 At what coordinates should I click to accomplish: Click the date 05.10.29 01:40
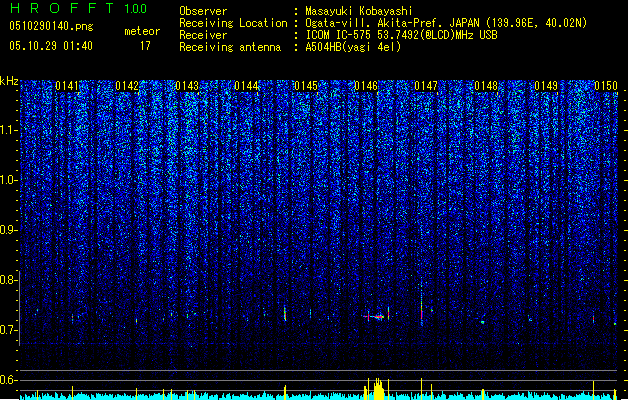click(51, 46)
